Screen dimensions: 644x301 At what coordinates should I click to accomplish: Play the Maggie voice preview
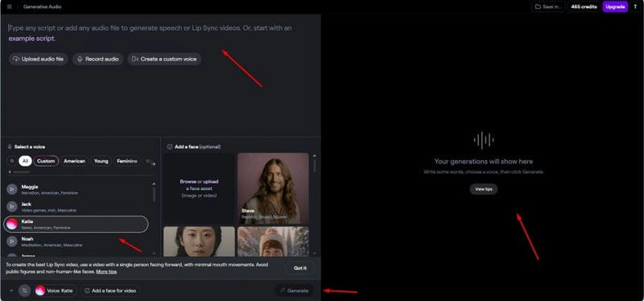pyautogui.click(x=12, y=189)
